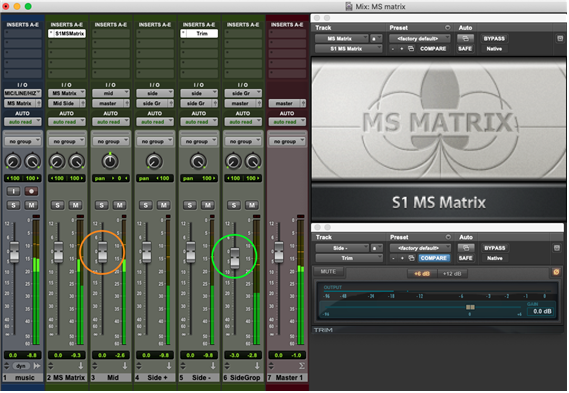Image resolution: width=569 pixels, height=393 pixels.
Task: Click the Trim plugin gain slider handle
Action: point(470,307)
